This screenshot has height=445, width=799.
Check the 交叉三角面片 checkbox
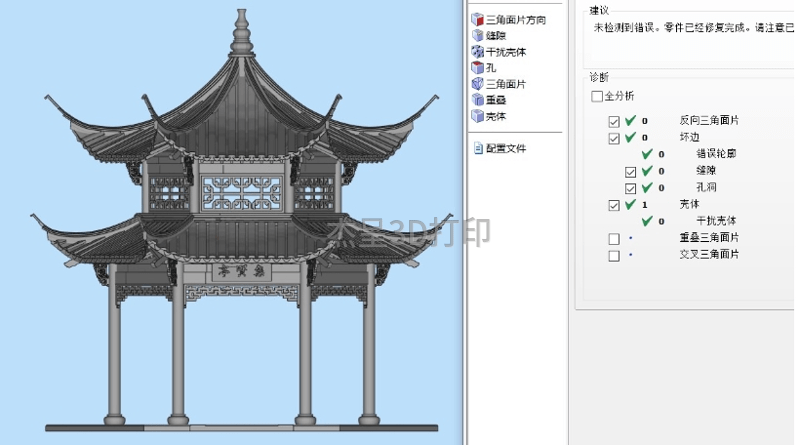614,256
